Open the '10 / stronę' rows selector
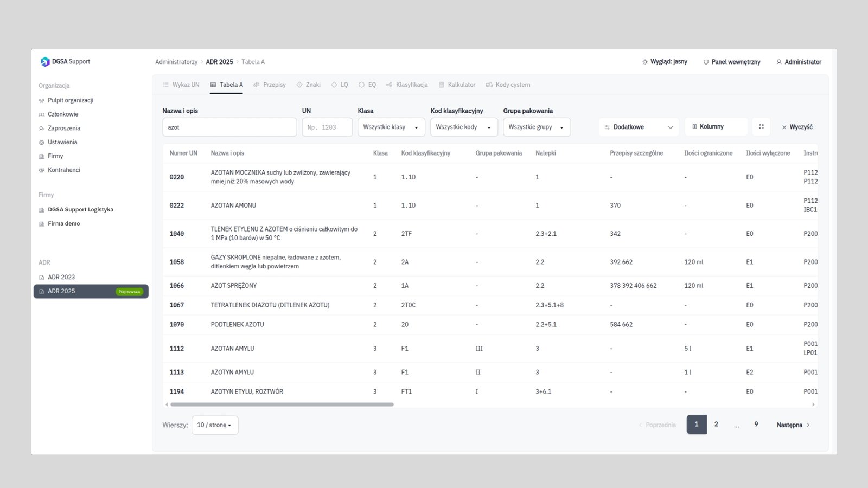This screenshot has height=488, width=868. coord(215,425)
